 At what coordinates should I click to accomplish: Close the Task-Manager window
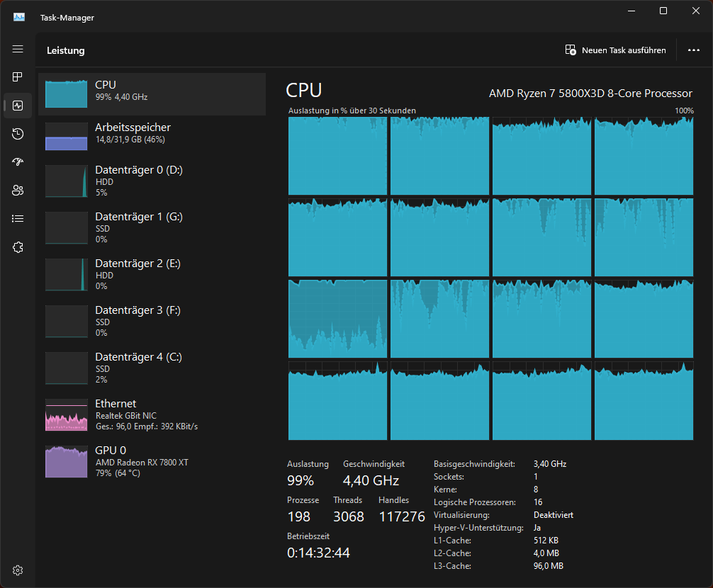(x=696, y=11)
